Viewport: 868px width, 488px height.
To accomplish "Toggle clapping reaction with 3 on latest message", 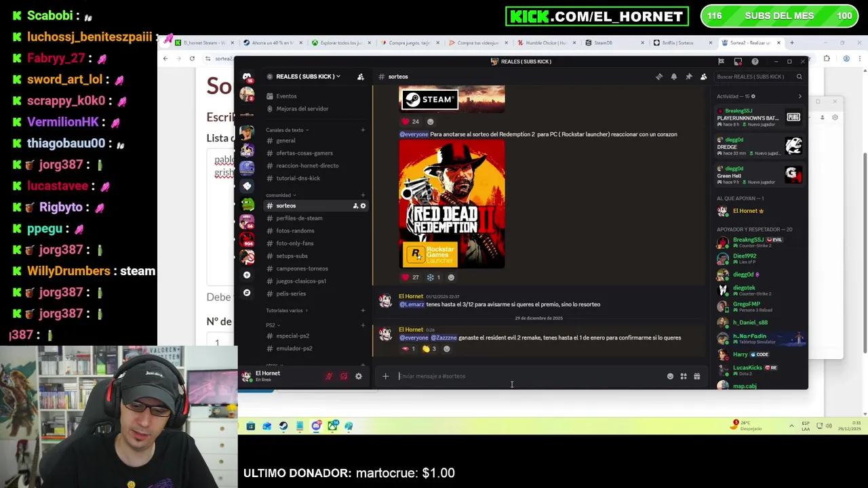I will [x=429, y=349].
